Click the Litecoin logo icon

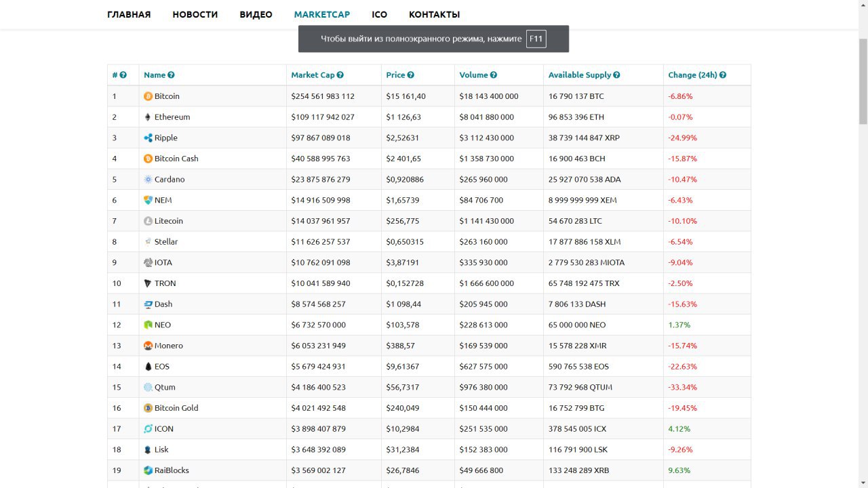point(148,221)
